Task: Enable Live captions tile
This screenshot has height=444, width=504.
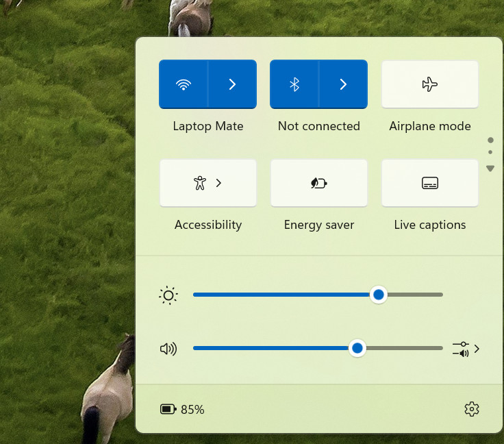Action: [x=430, y=183]
